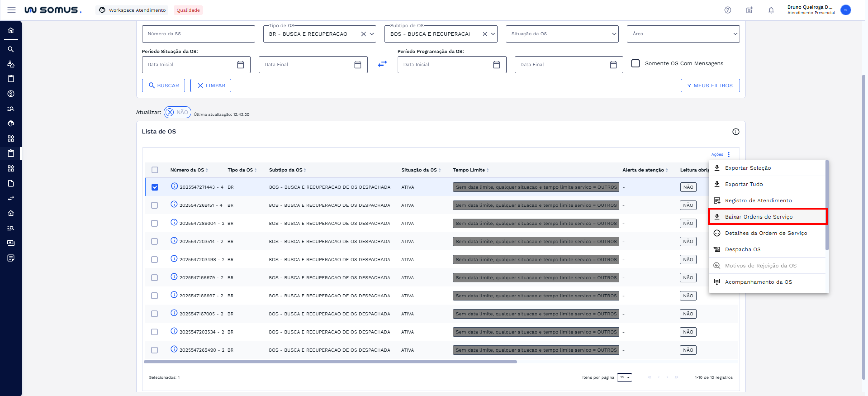The width and height of the screenshot is (868, 396).
Task: Toggle the Atualizar NÃO switch
Action: (x=177, y=112)
